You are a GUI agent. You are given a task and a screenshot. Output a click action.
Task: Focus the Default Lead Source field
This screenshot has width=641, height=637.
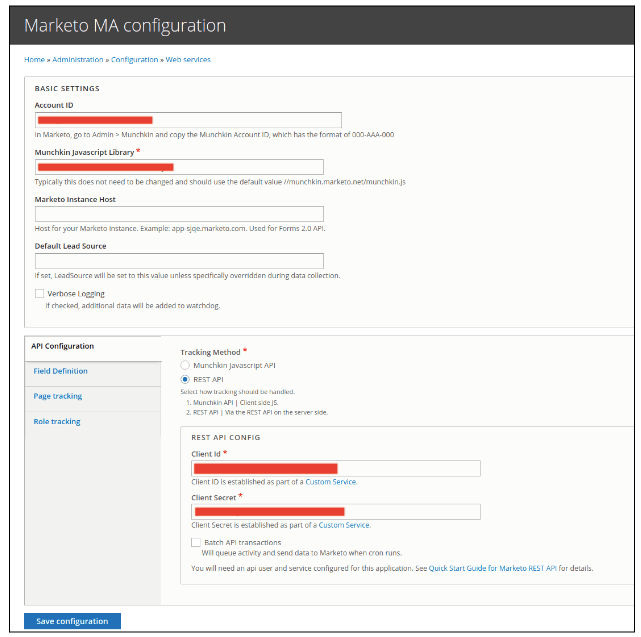[x=179, y=261]
